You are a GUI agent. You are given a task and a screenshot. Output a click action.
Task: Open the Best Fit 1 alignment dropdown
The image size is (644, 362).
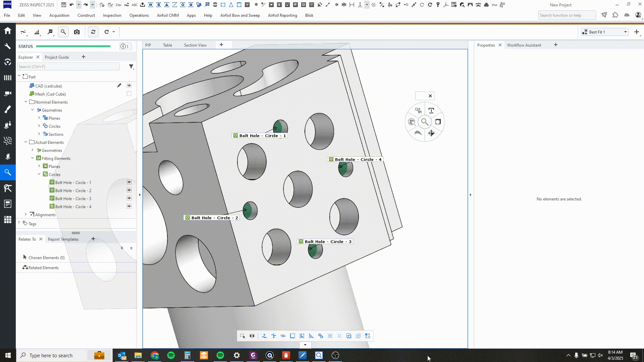[625, 32]
